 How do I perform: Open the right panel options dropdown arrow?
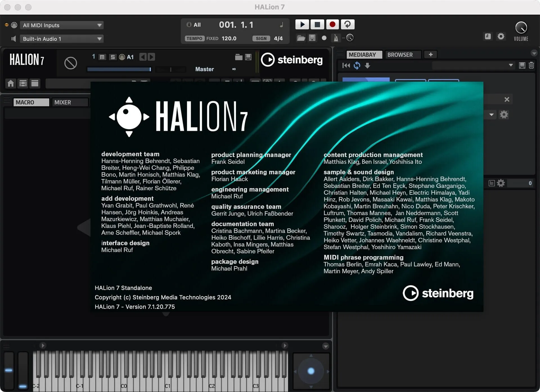534,53
